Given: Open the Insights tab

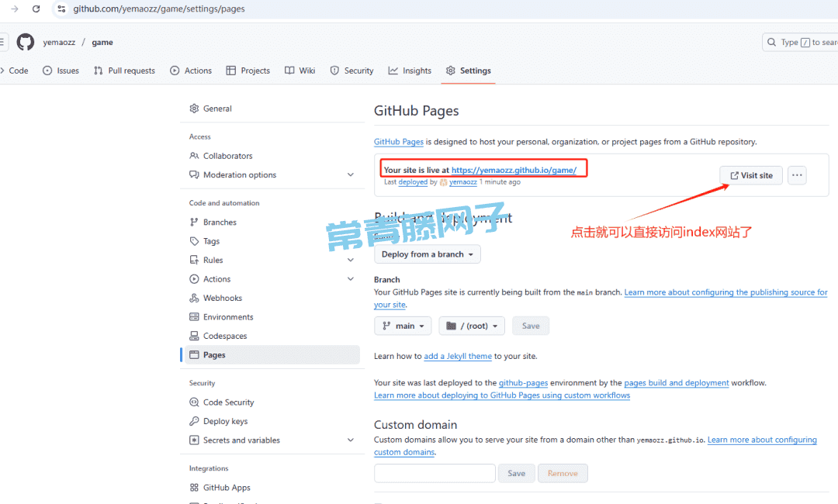Looking at the screenshot, I should pyautogui.click(x=410, y=71).
